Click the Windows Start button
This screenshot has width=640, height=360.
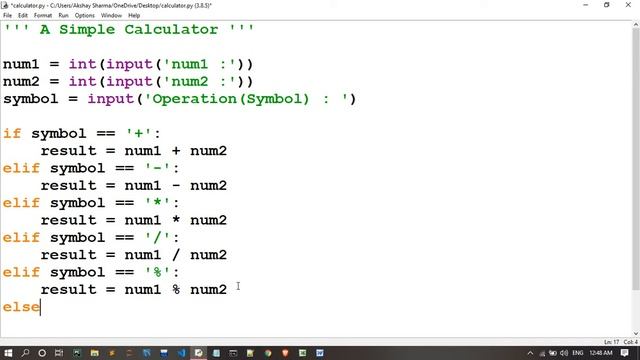[x=8, y=353]
